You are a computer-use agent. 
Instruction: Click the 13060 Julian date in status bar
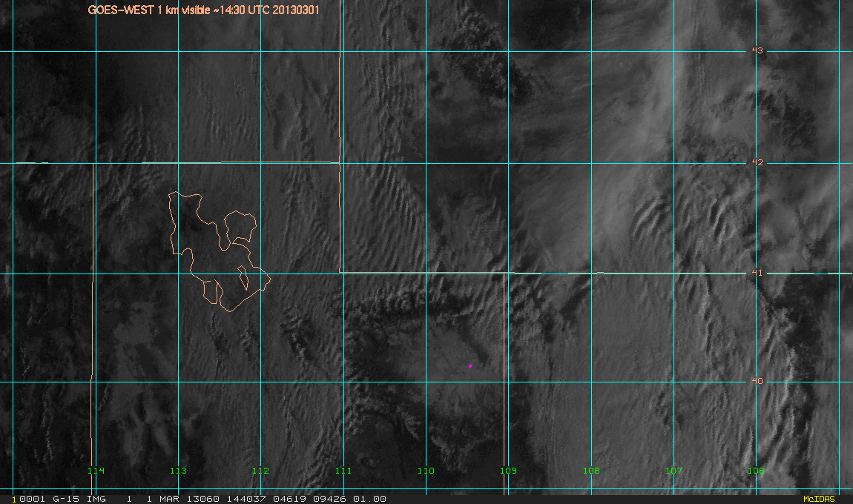tap(203, 499)
